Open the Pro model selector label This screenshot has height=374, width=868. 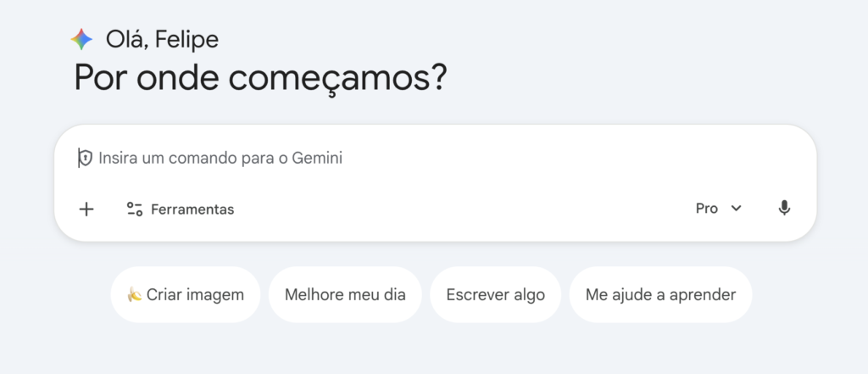(706, 209)
